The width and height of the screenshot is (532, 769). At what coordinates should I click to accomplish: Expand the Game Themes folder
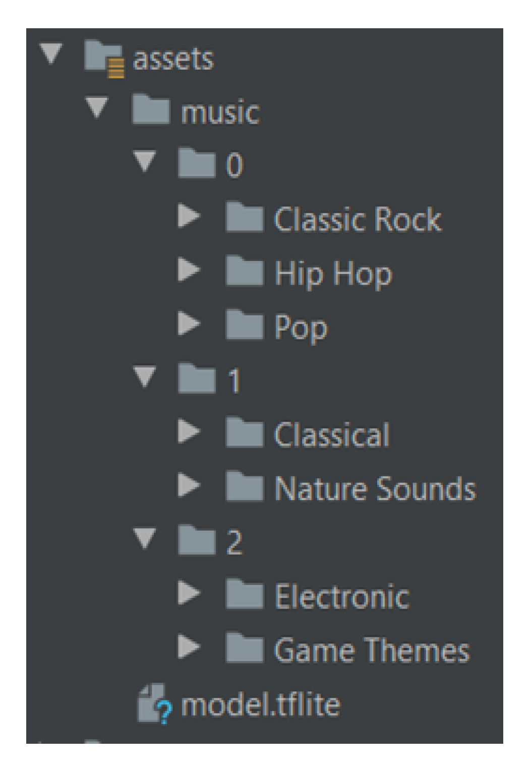189,646
